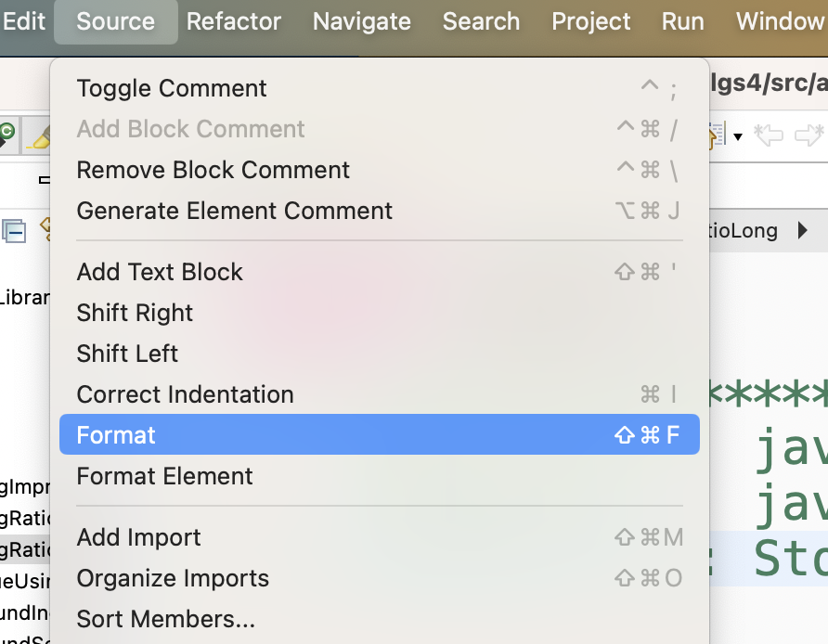
Task: Click Add Text Block option
Action: coord(160,272)
